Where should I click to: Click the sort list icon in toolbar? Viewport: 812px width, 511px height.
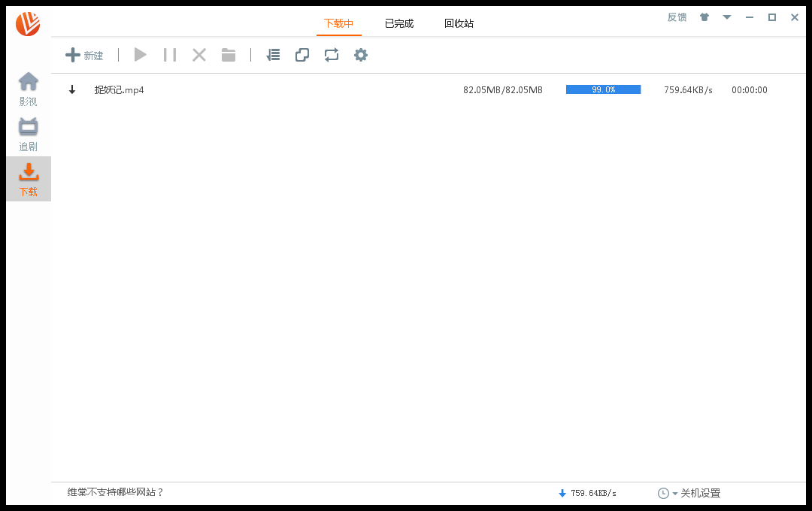pos(273,55)
